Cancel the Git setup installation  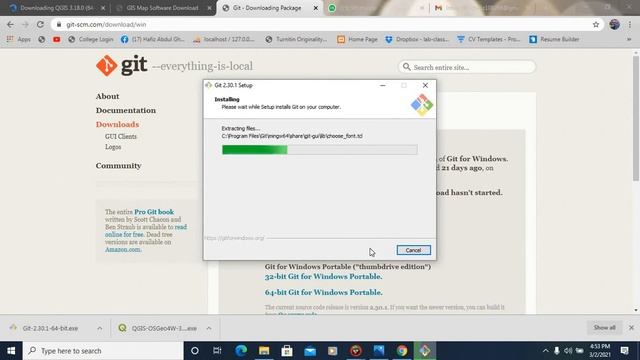coord(413,250)
